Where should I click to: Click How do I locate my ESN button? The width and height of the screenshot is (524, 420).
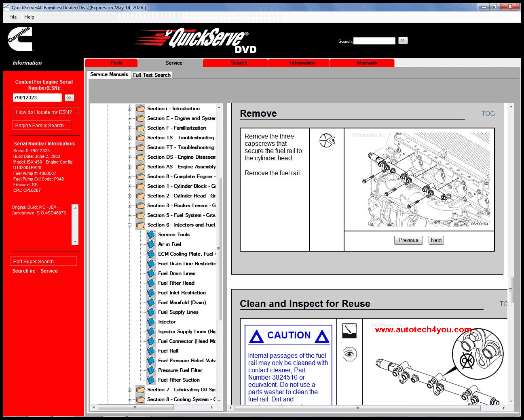[x=45, y=112]
